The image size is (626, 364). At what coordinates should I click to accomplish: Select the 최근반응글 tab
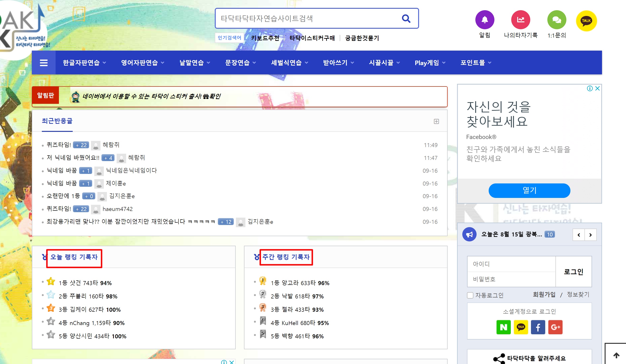click(57, 121)
